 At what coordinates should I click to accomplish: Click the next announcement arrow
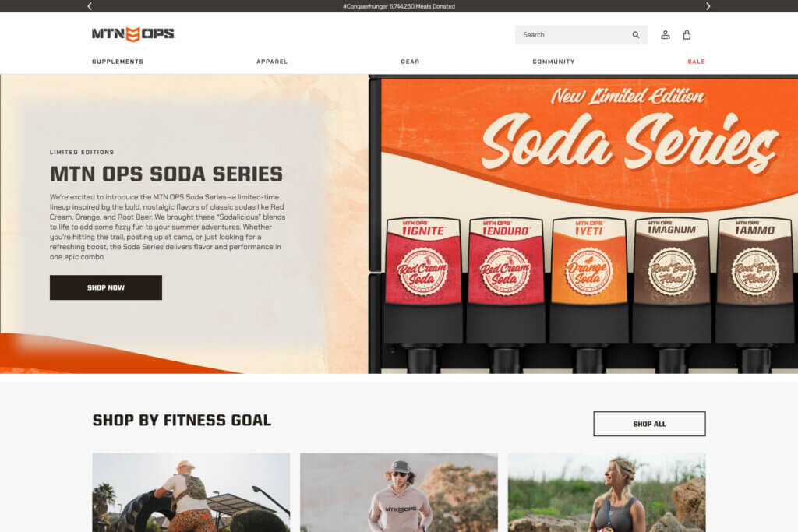[x=708, y=6]
